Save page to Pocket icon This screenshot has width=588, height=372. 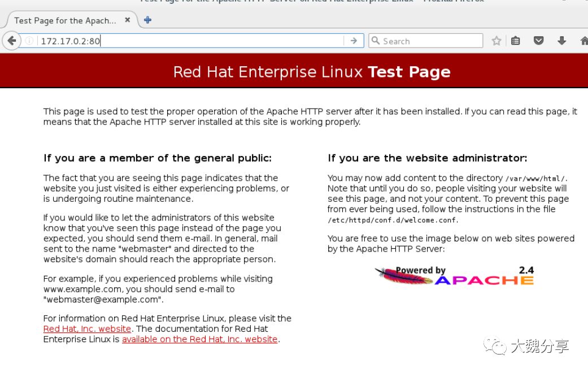click(538, 41)
